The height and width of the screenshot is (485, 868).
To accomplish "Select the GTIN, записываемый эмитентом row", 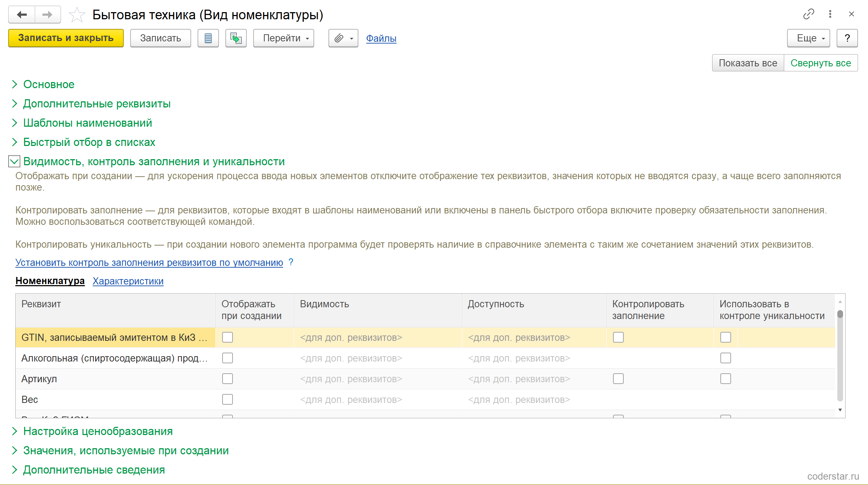I will [x=425, y=337].
